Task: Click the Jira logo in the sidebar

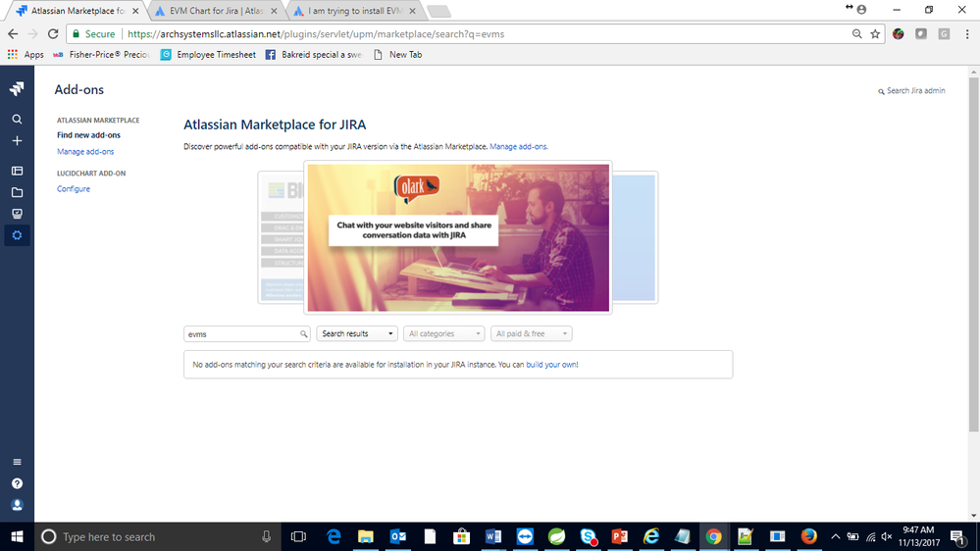Action: click(x=17, y=88)
